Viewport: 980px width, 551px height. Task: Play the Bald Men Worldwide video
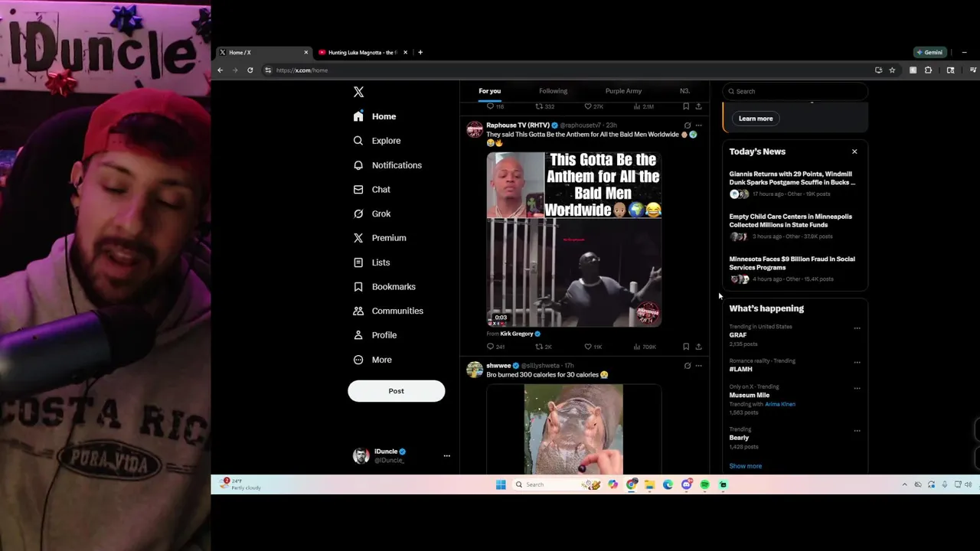[x=573, y=240]
